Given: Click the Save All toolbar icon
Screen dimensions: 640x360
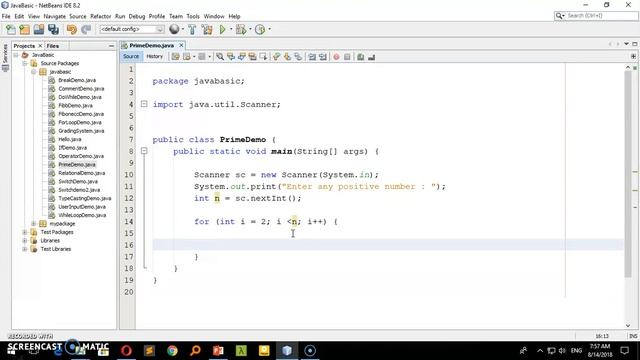Looking at the screenshot, I should pos(53,29).
